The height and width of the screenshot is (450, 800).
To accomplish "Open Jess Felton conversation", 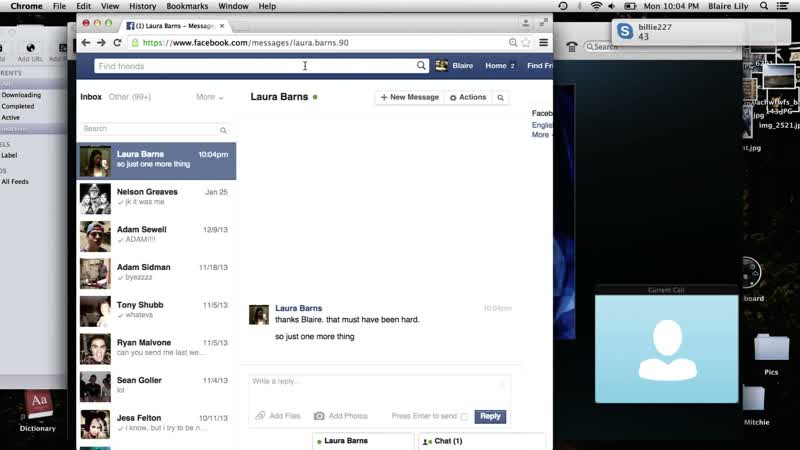I will pos(156,424).
